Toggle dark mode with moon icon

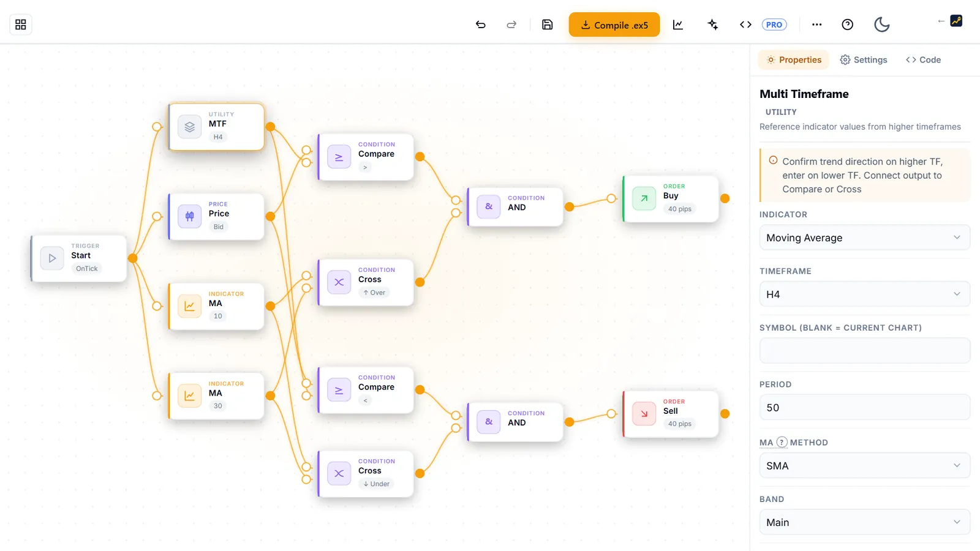[x=882, y=24]
